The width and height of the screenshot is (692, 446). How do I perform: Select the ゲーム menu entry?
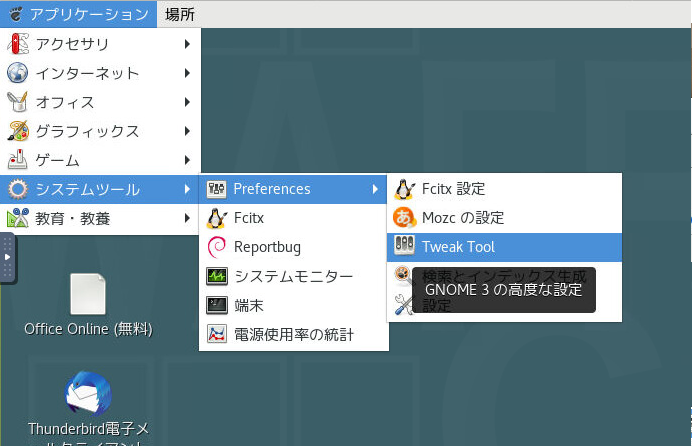click(x=100, y=160)
